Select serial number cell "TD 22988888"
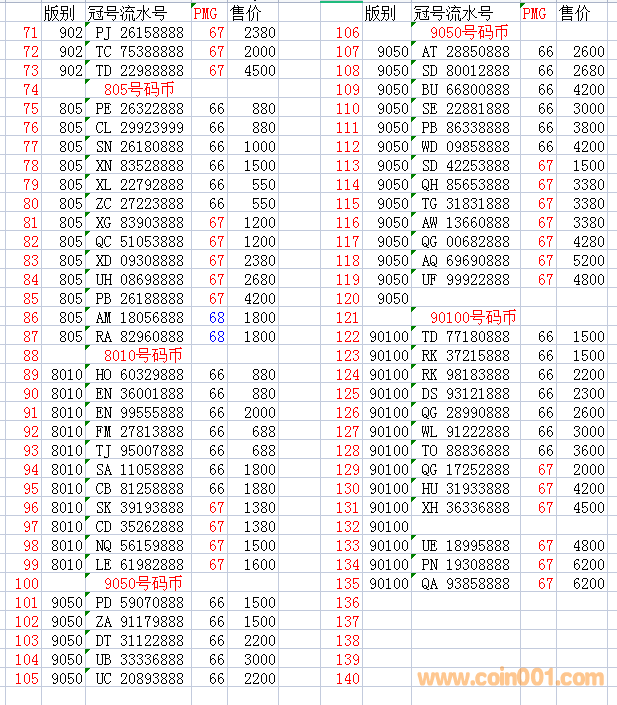Screen dimensions: 617x705 tap(138, 71)
